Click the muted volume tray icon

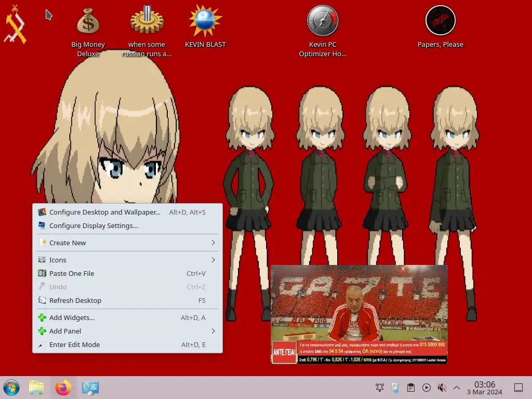(x=442, y=388)
